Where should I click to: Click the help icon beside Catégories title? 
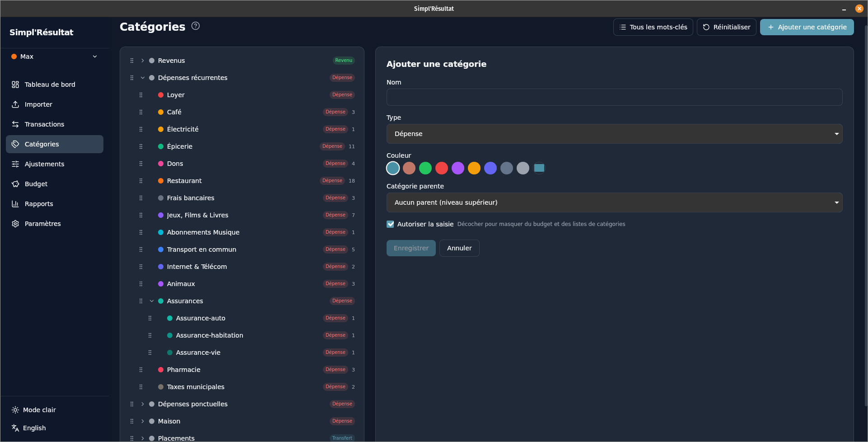click(196, 26)
